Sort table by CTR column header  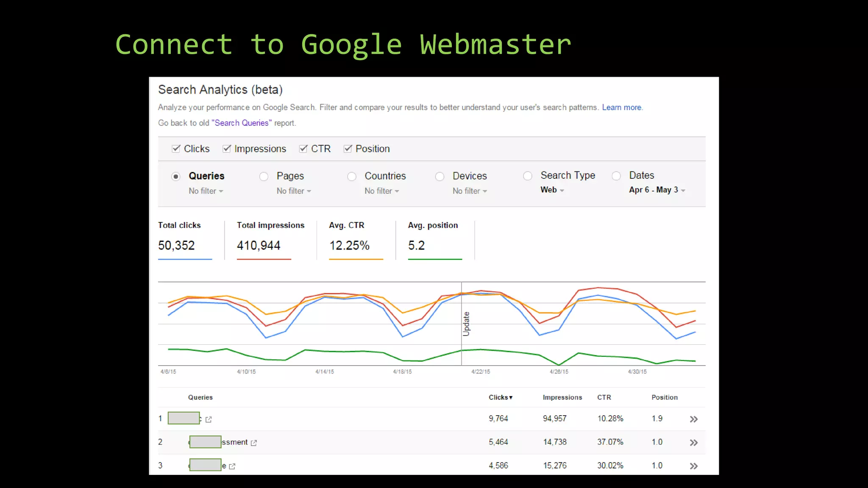point(604,397)
